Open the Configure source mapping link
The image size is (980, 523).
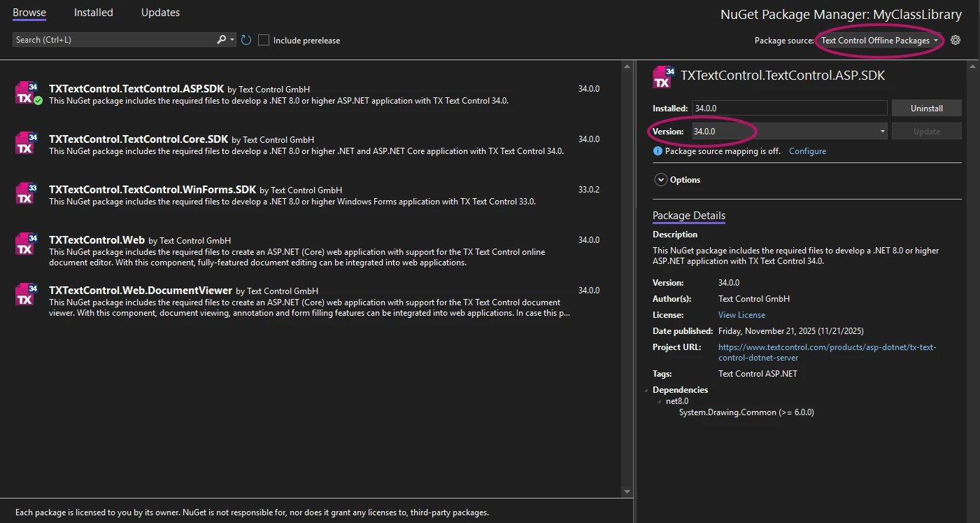[x=807, y=151]
